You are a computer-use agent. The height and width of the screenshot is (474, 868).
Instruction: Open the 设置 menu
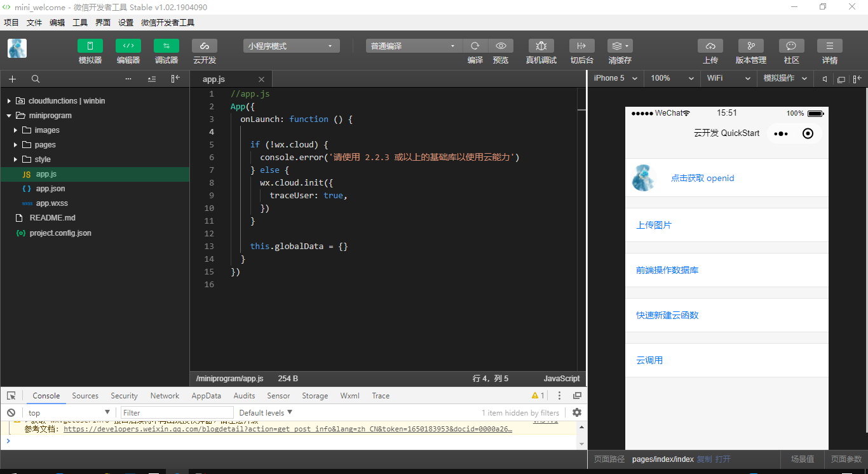(x=126, y=23)
